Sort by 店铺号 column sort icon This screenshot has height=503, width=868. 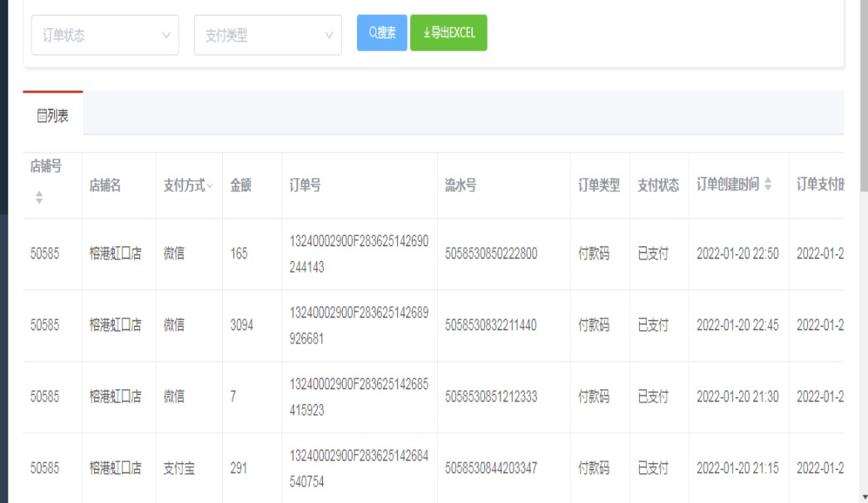(x=38, y=197)
